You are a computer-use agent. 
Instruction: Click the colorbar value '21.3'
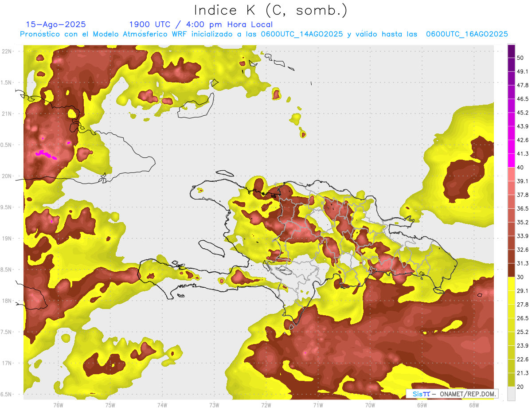523,373
